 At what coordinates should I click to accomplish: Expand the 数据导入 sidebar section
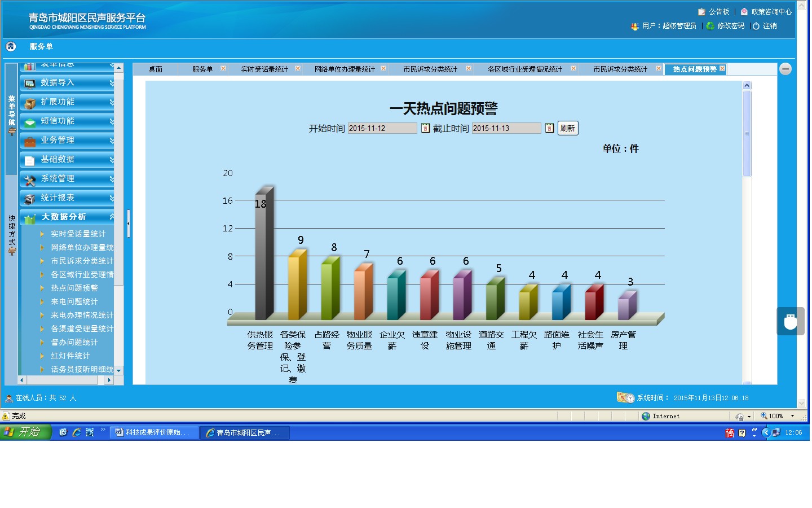pos(67,83)
